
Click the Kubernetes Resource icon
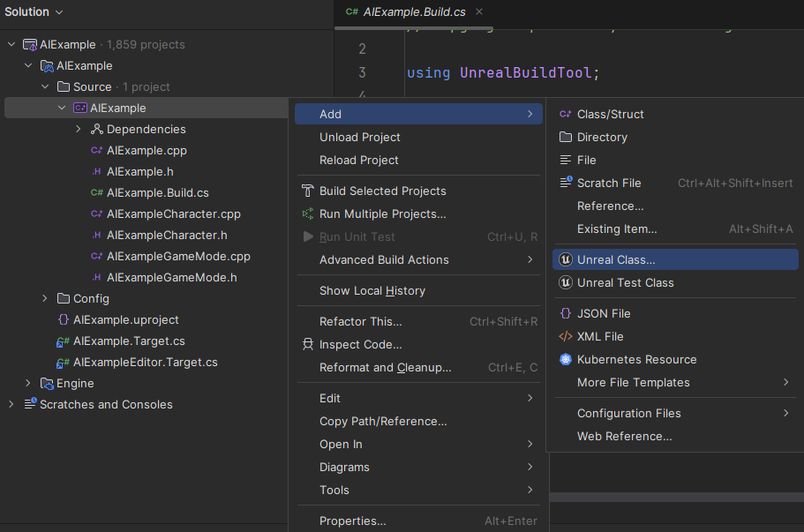[x=566, y=359]
